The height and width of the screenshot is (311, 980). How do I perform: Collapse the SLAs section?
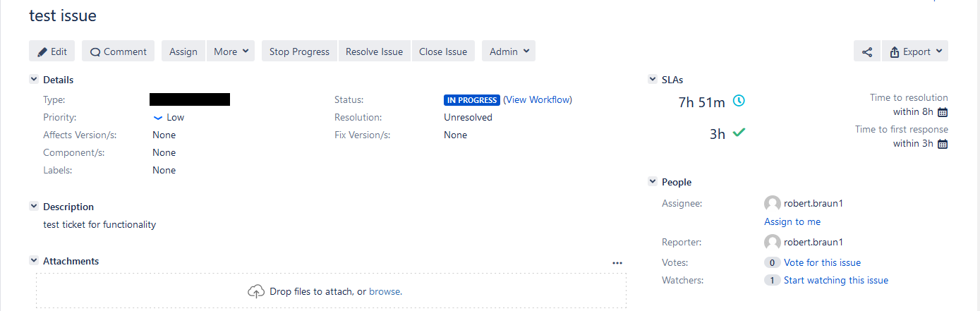coord(652,80)
